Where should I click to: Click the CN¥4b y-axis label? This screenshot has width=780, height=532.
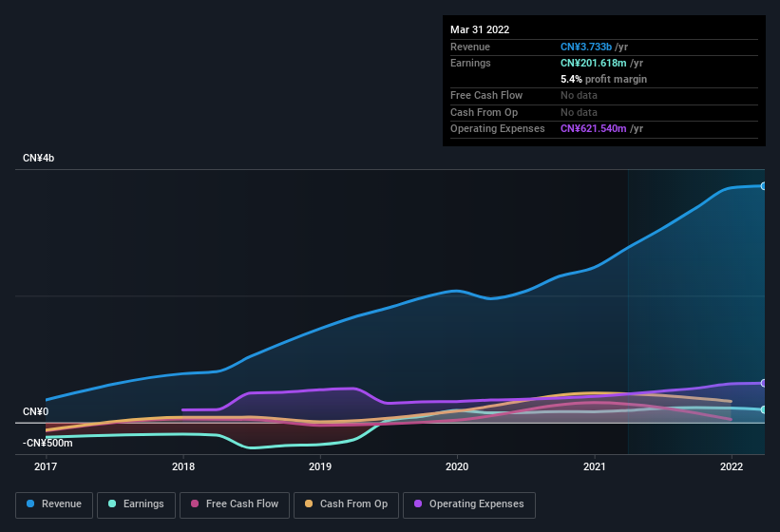(x=38, y=158)
